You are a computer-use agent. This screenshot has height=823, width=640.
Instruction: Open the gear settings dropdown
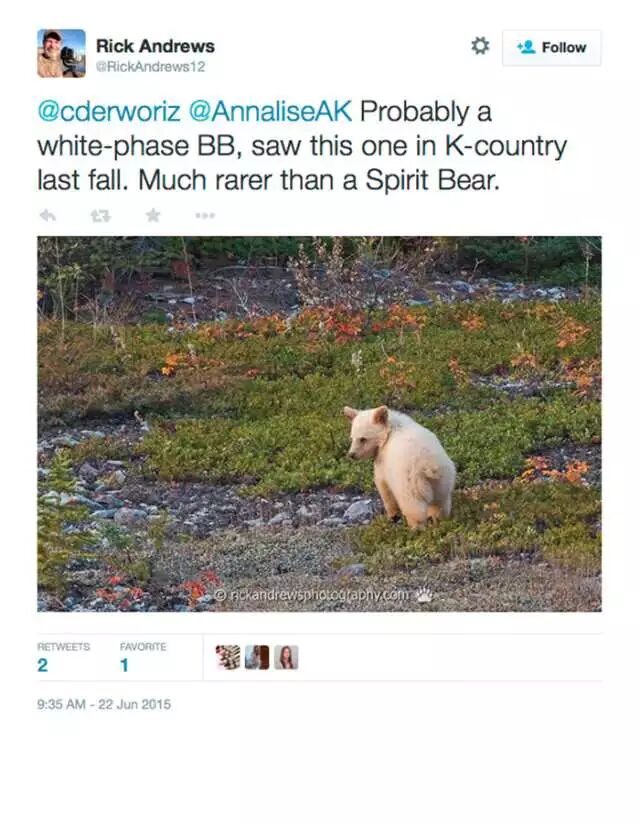(480, 46)
